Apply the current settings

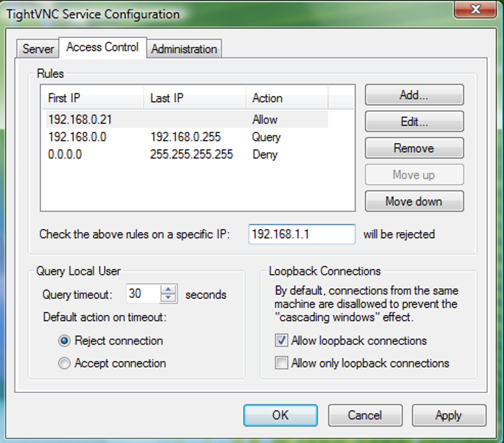[449, 415]
